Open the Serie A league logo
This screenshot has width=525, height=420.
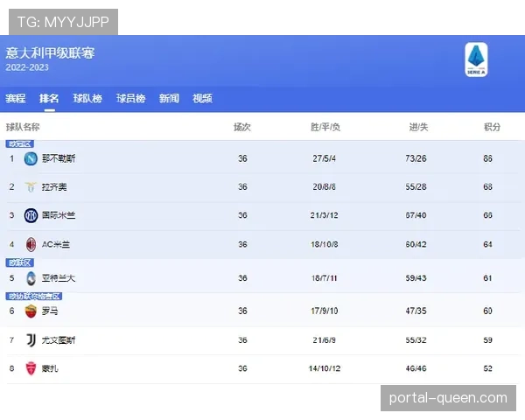(x=476, y=59)
